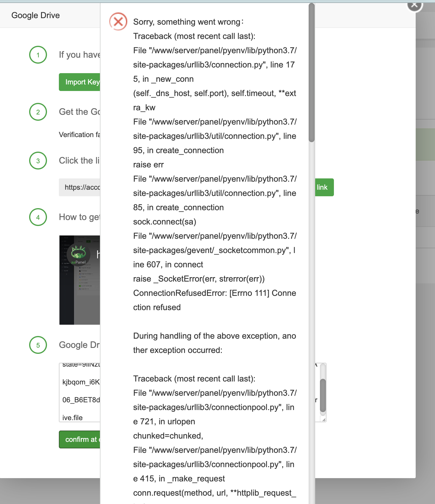Image resolution: width=435 pixels, height=504 pixels.
Task: Click the step 4 circle icon
Action: click(38, 217)
